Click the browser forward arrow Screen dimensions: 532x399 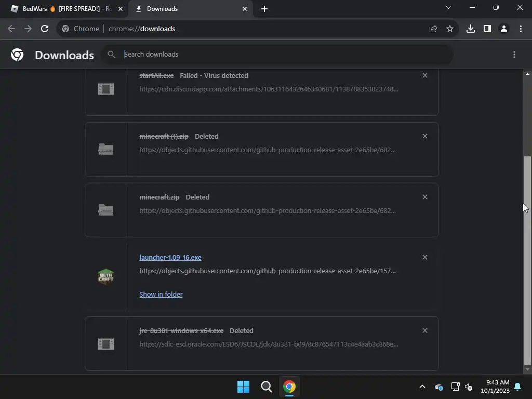[28, 29]
